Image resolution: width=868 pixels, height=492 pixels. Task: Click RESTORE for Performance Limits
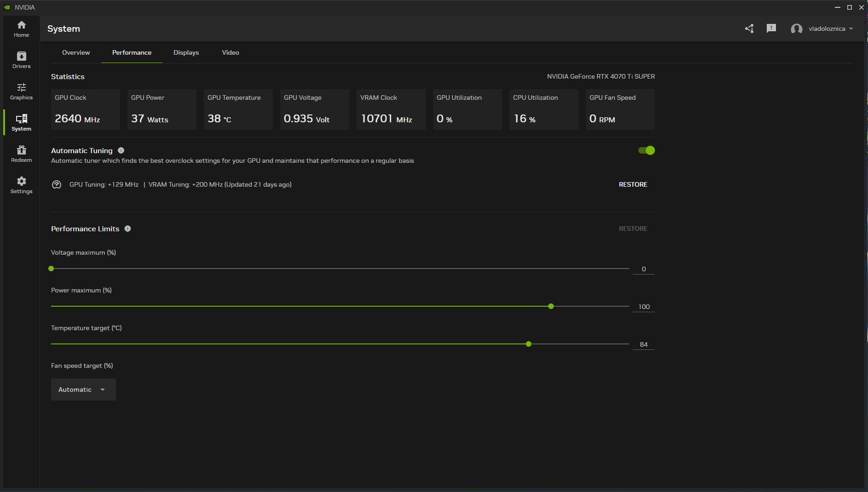(x=633, y=229)
